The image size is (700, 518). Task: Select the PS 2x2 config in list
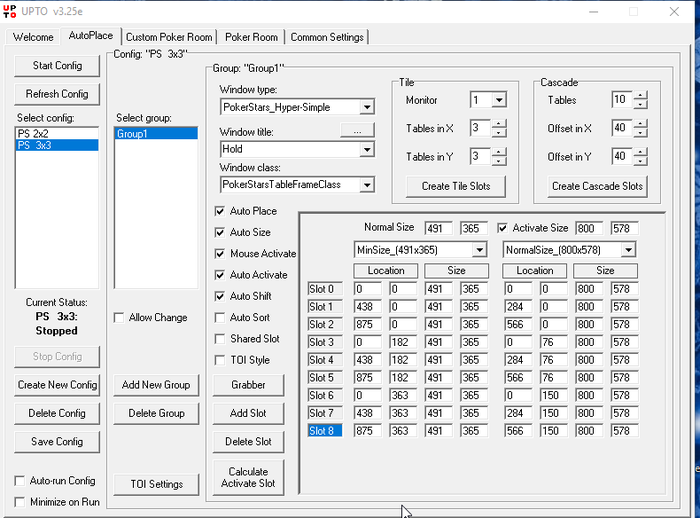click(x=35, y=133)
